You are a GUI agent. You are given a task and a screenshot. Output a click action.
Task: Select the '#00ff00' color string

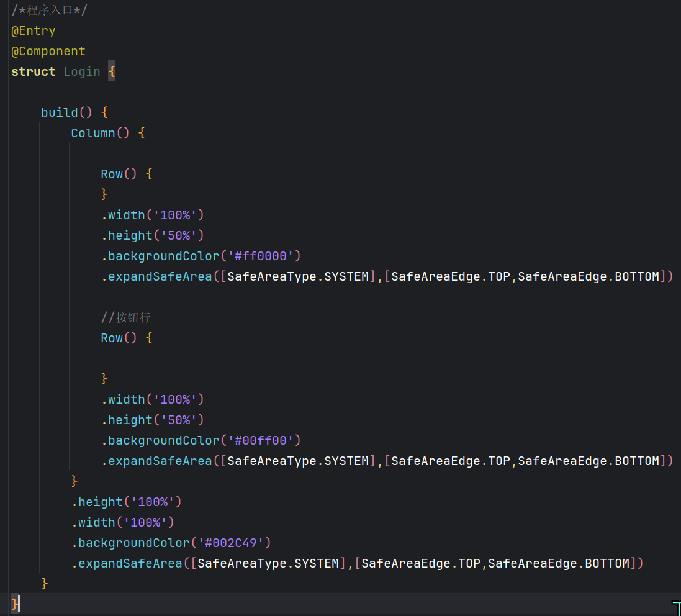point(261,440)
